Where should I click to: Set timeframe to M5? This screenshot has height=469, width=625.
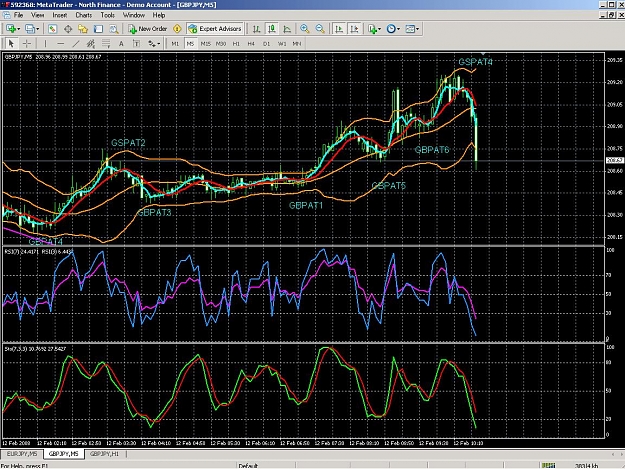coord(190,43)
